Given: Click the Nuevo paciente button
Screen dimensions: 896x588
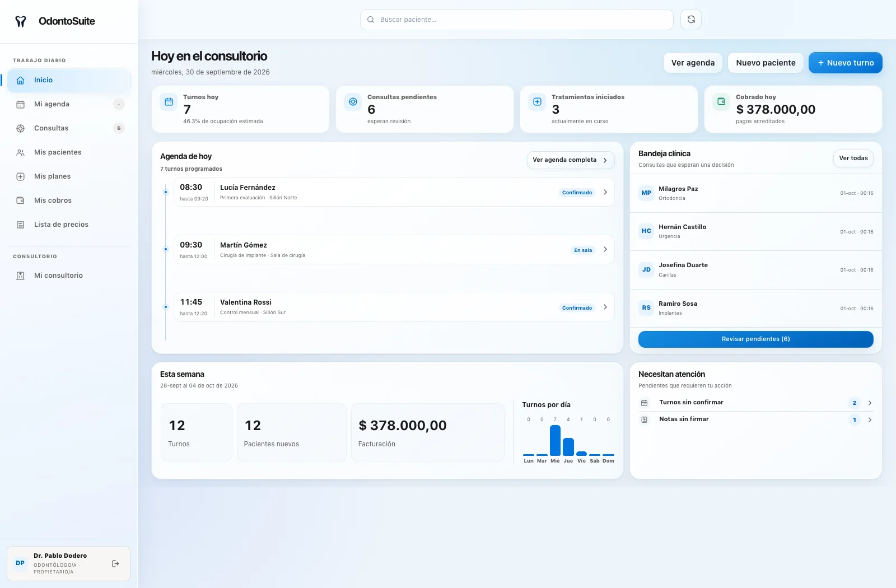Looking at the screenshot, I should (766, 63).
